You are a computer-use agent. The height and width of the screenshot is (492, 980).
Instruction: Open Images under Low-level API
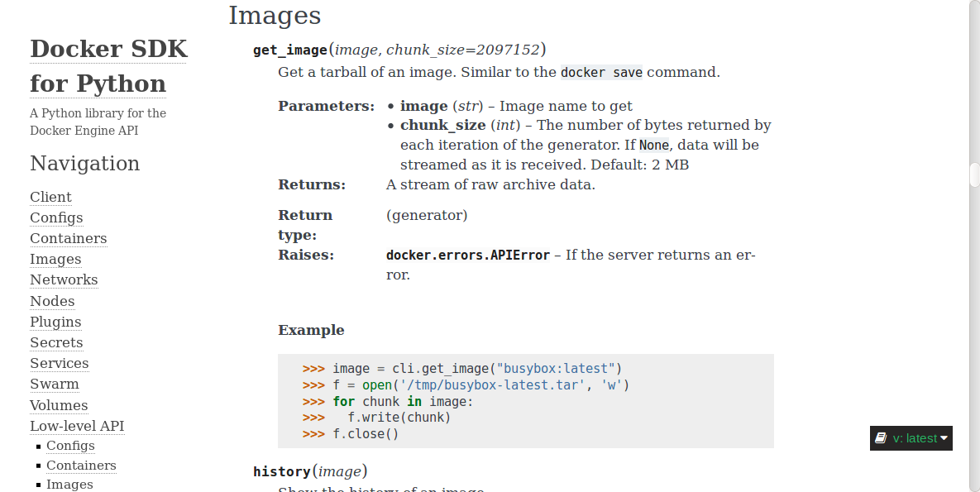click(69, 485)
